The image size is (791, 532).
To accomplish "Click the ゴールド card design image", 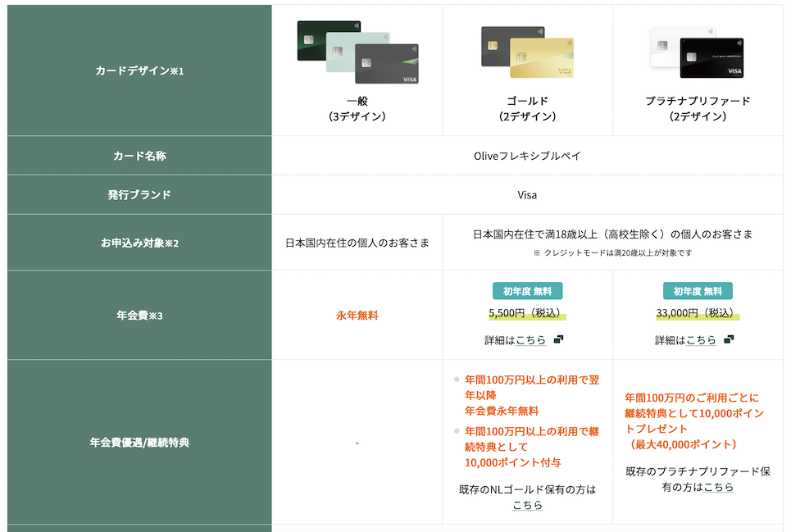I will pos(527,52).
